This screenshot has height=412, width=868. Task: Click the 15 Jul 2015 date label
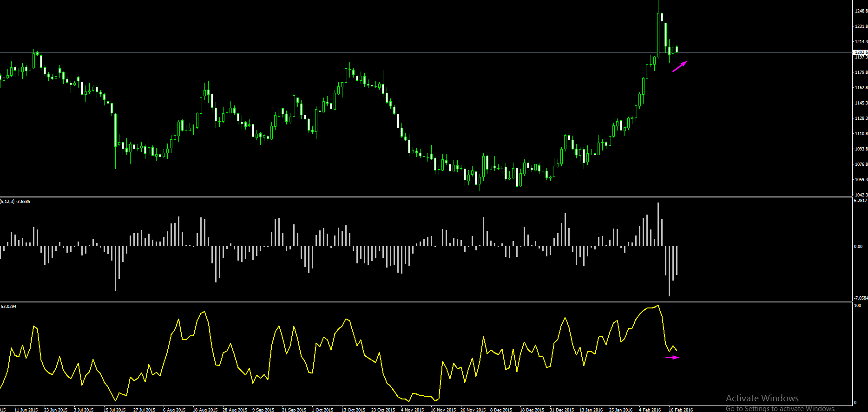pos(115,410)
